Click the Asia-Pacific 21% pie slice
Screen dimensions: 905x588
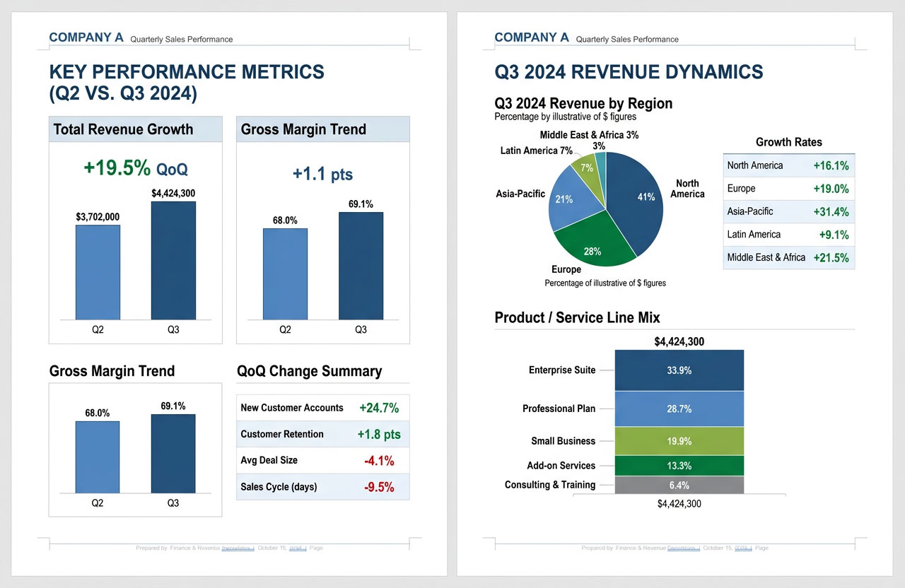click(x=567, y=200)
